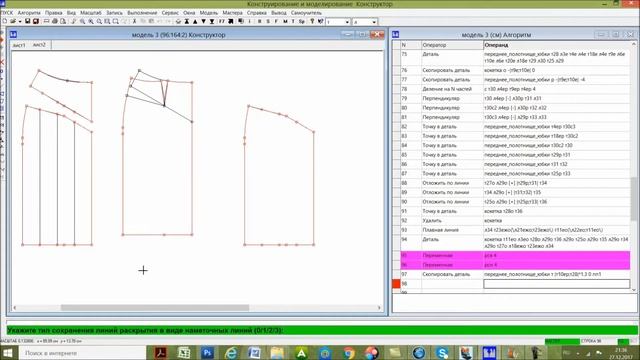Click the red Save diskette icon

tap(36, 21)
